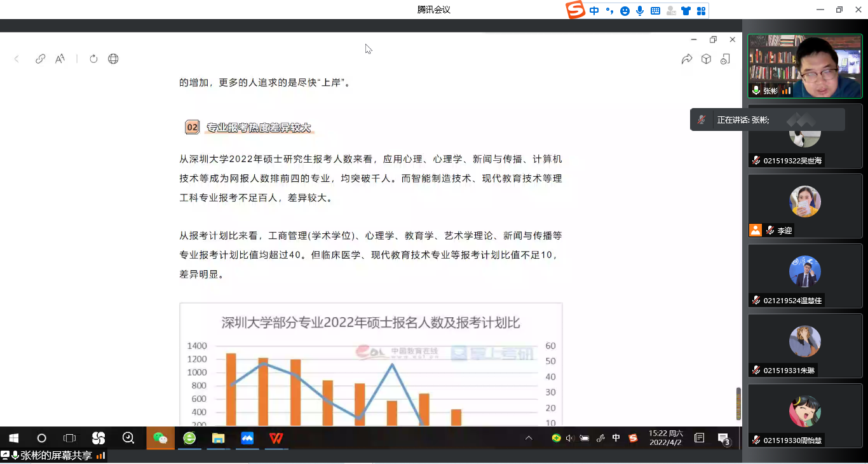This screenshot has width=868, height=464.
Task: Open the Sogou emoji panel
Action: tap(625, 11)
